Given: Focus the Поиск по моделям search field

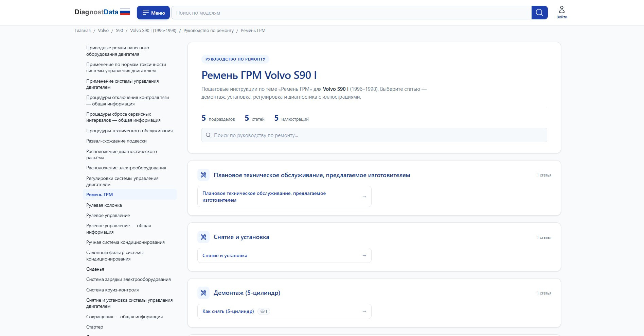Looking at the screenshot, I should coord(351,13).
